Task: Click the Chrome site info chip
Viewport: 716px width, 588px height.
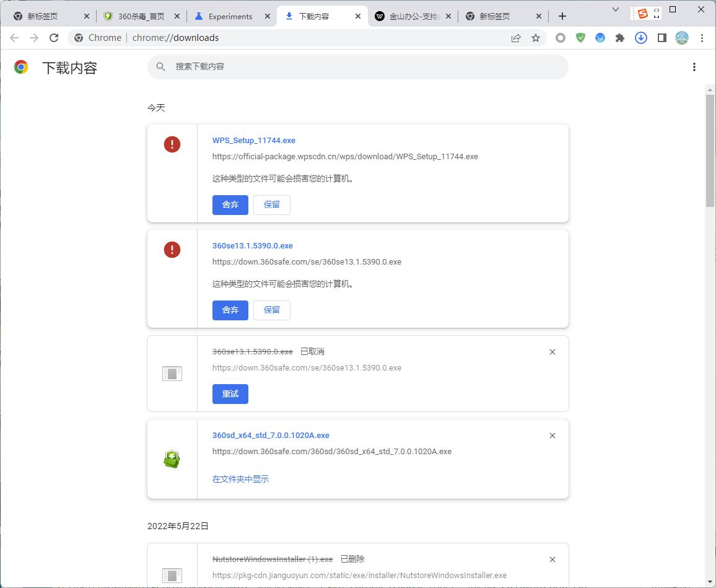Action: pyautogui.click(x=98, y=38)
